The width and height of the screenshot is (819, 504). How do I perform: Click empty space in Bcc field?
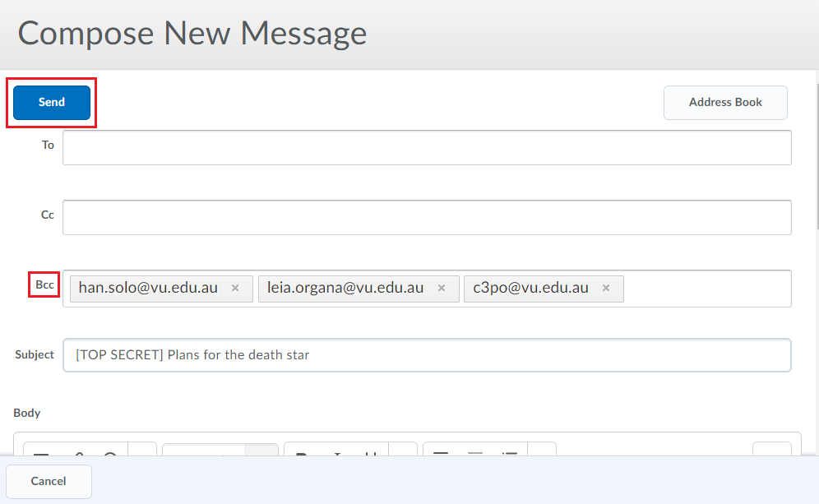(x=707, y=289)
